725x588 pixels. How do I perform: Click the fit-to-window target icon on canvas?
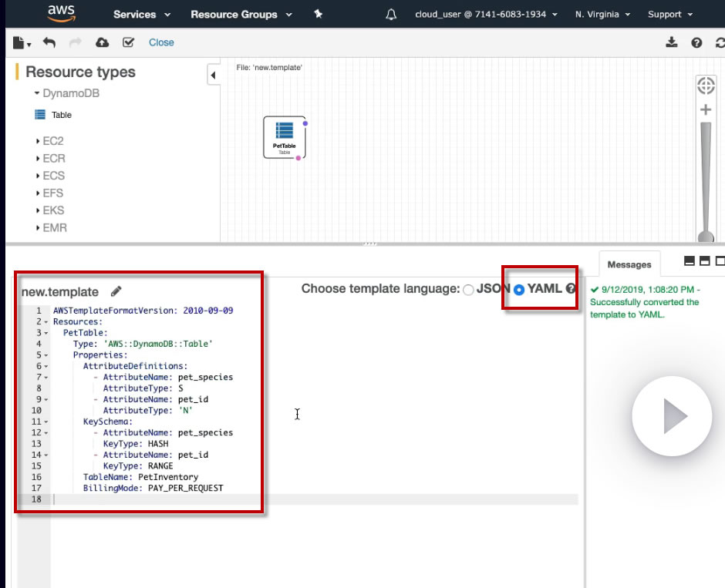pyautogui.click(x=705, y=86)
